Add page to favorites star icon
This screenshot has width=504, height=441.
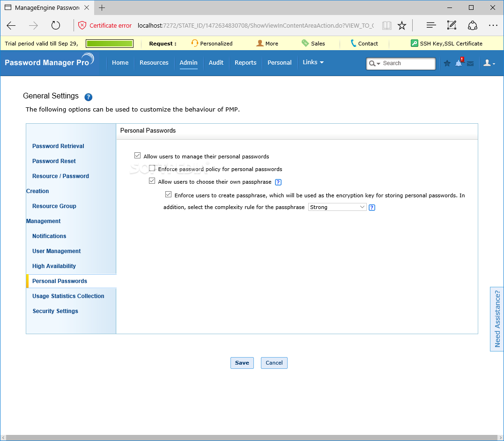click(402, 25)
